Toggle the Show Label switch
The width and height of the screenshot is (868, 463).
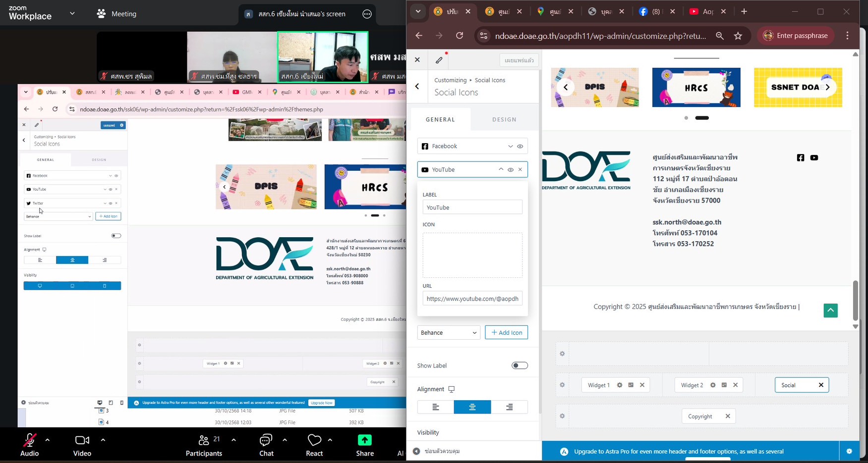point(520,365)
